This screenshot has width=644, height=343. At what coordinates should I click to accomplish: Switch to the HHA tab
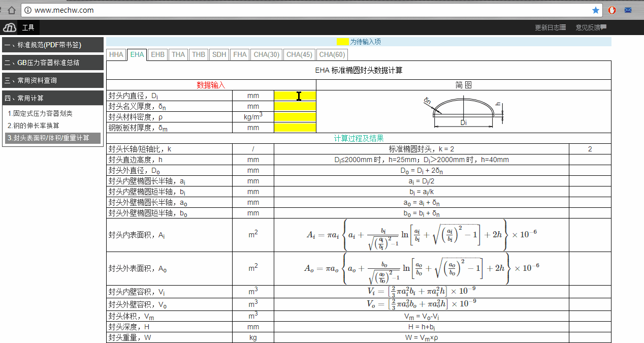coord(116,54)
